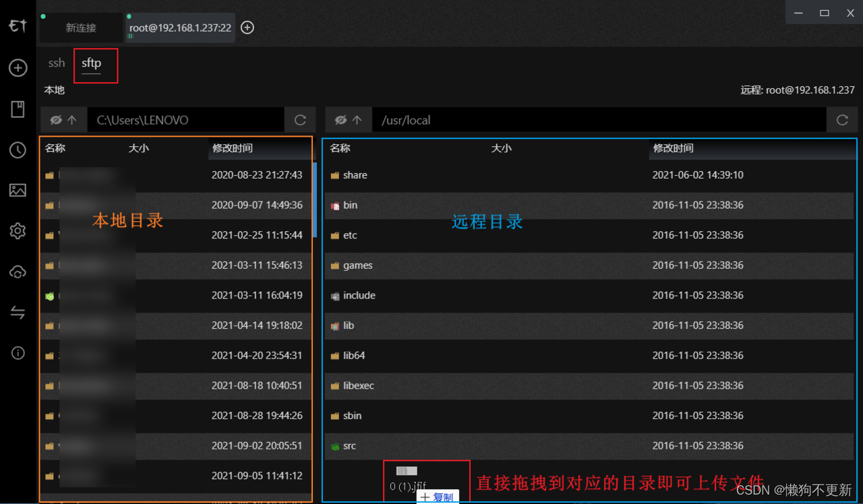Screen dimensions: 863x504
Task: Click the src folder icon
Action: point(335,446)
